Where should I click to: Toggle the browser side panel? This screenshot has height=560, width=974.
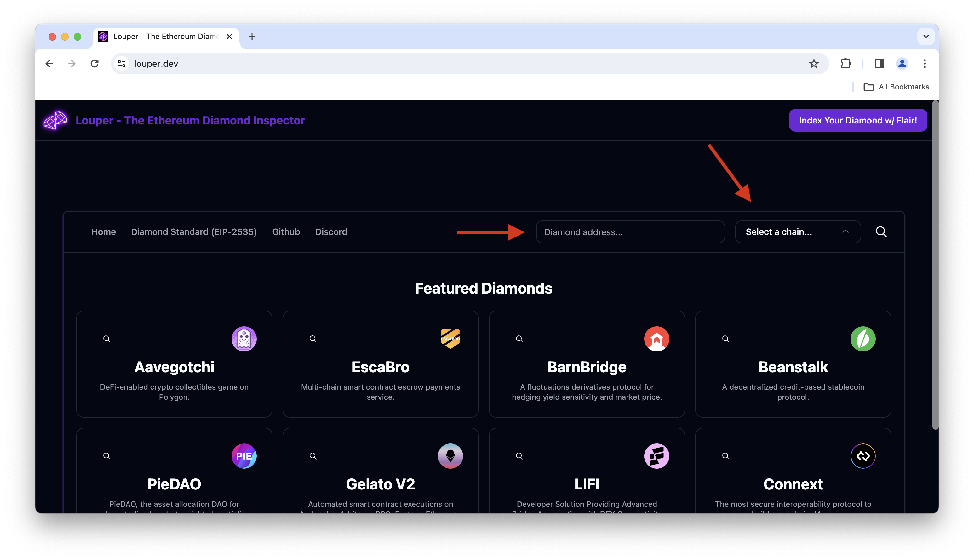tap(879, 63)
